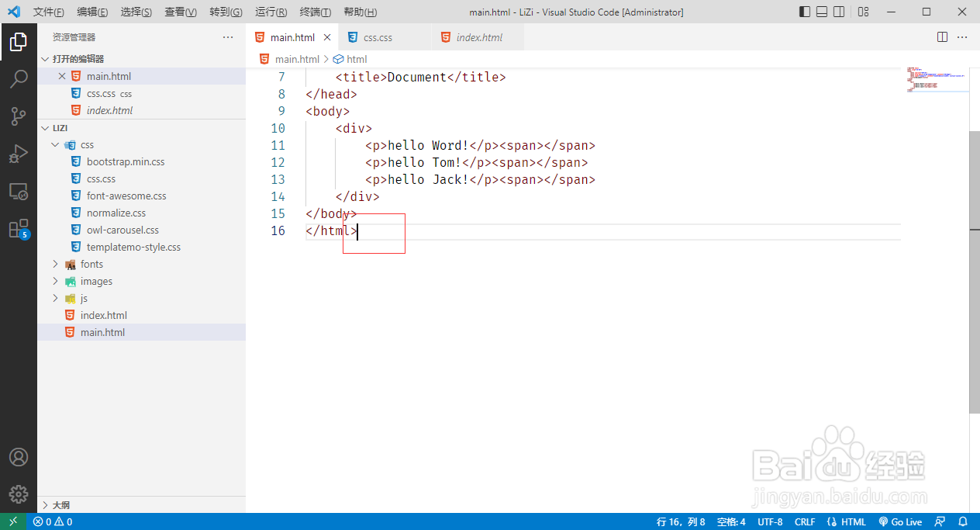Change indentation setting 空格: 4
The width and height of the screenshot is (980, 530).
[x=731, y=521]
